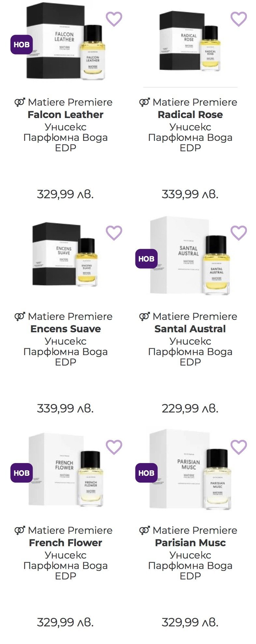Add Radical Rose to wishlist heart

[239, 19]
